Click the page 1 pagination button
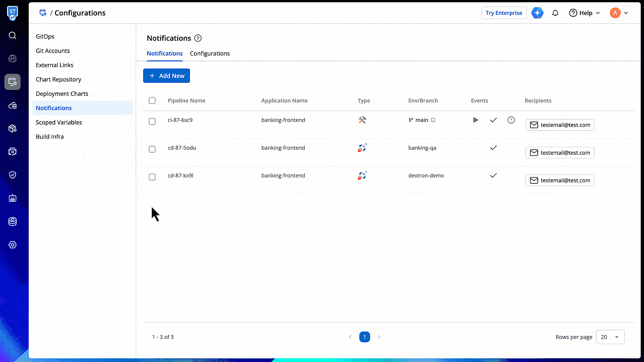 [364, 337]
